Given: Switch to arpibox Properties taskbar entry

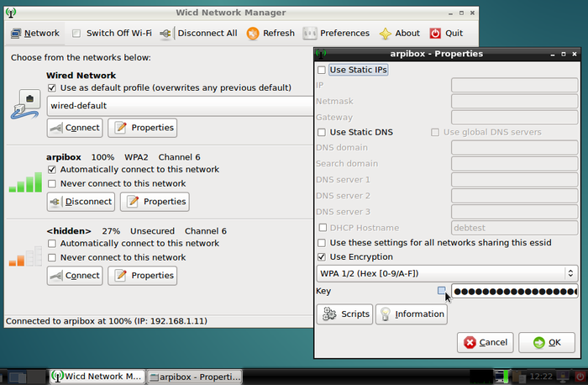Looking at the screenshot, I should coord(194,377).
